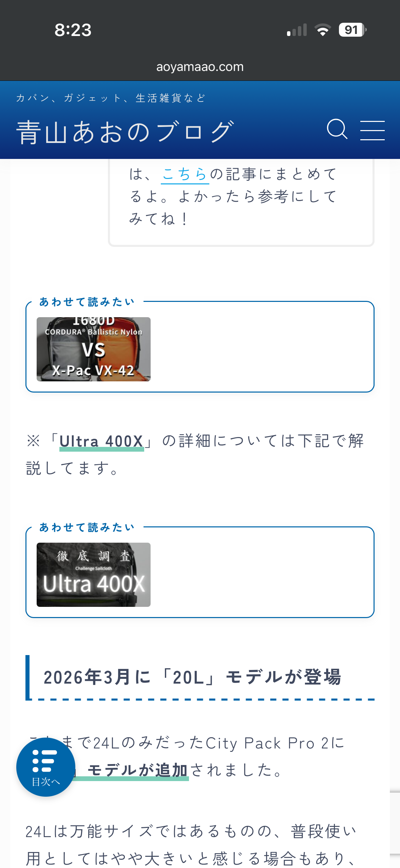Tap the モデルが追加 highlighted text
This screenshot has height=868, width=400.
pyautogui.click(x=138, y=770)
